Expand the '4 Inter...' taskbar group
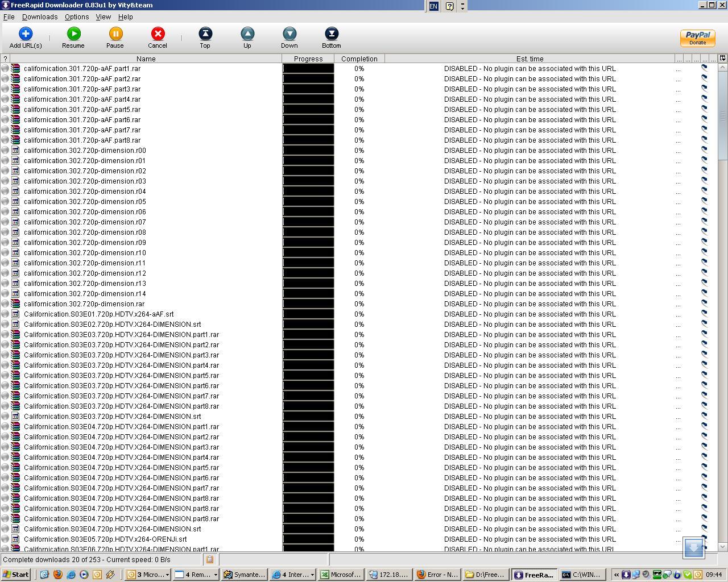The image size is (728, 582). click(x=312, y=575)
